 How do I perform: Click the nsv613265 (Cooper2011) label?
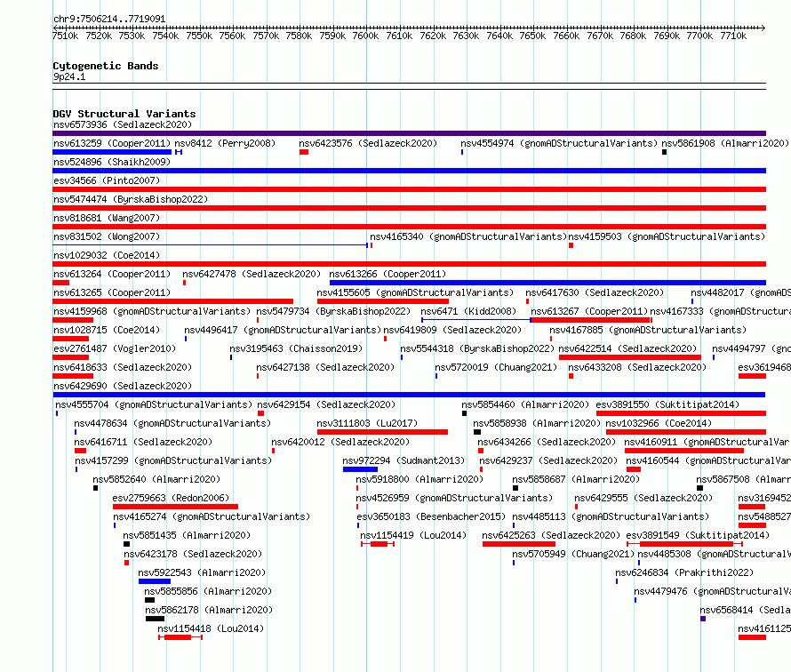tap(112, 292)
